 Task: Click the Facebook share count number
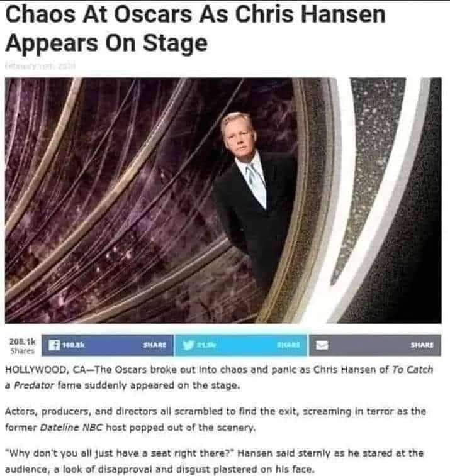click(74, 345)
